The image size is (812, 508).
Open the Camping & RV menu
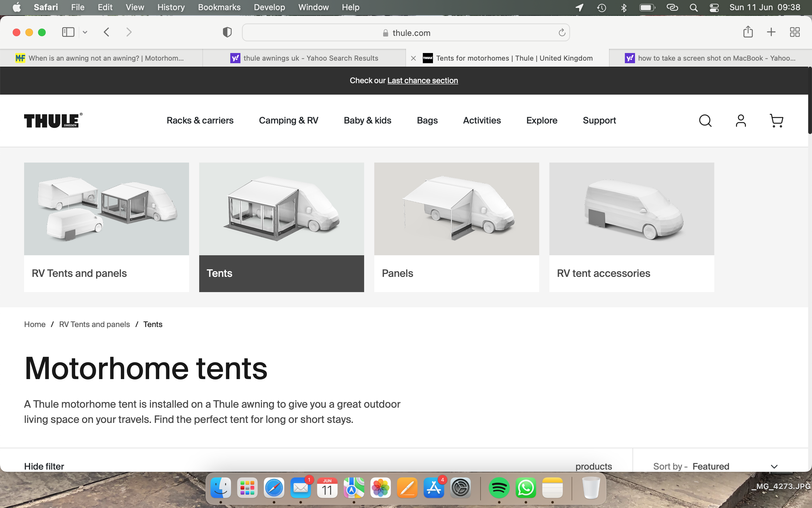pos(289,120)
